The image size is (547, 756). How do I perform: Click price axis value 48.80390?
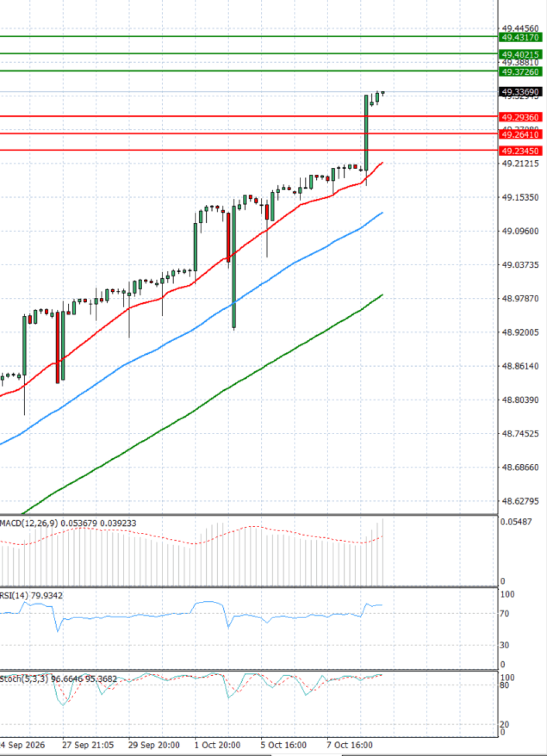tap(520, 400)
